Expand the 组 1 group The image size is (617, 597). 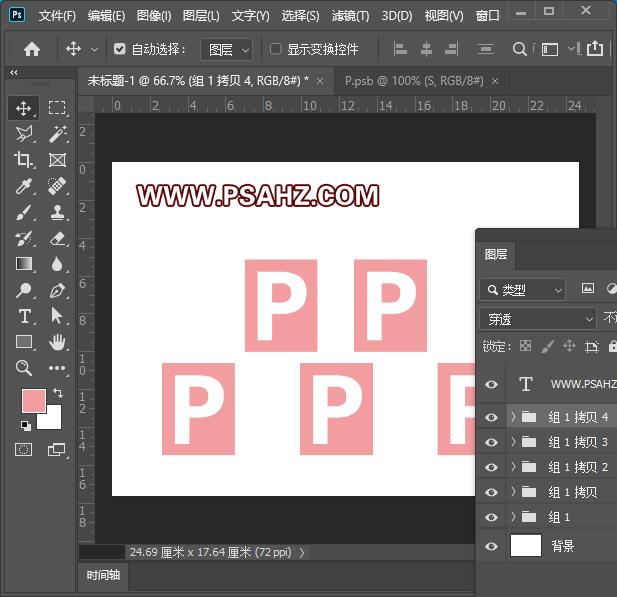(x=513, y=517)
